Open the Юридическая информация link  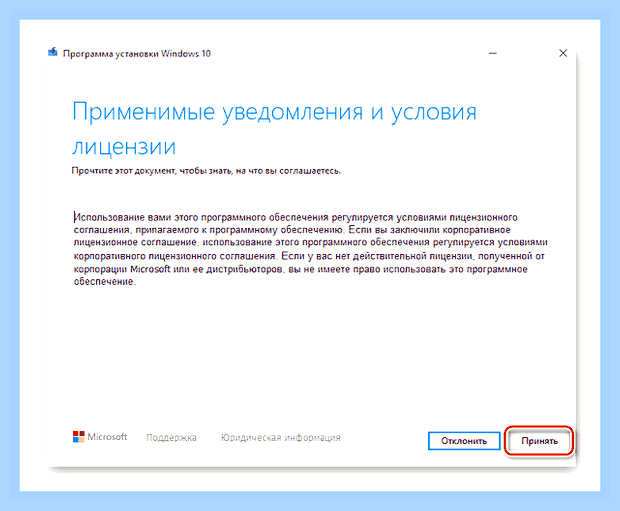click(x=280, y=437)
